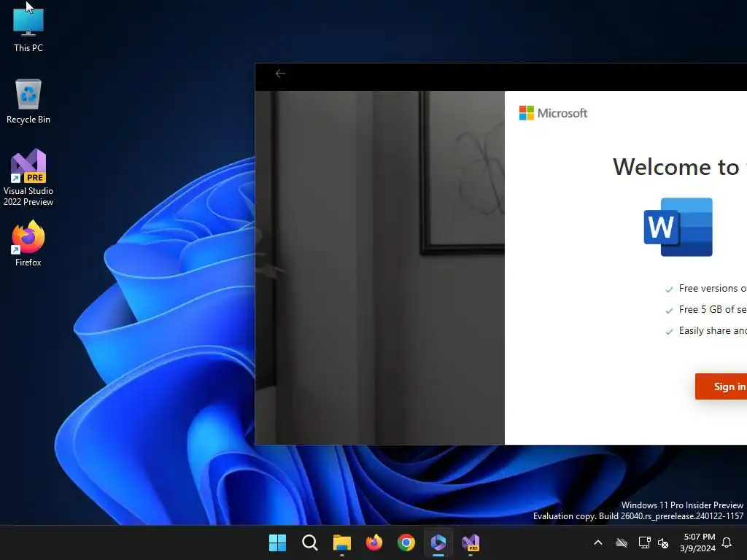Click the OneDrive cloud tray icon
The height and width of the screenshot is (560, 747).
(622, 542)
